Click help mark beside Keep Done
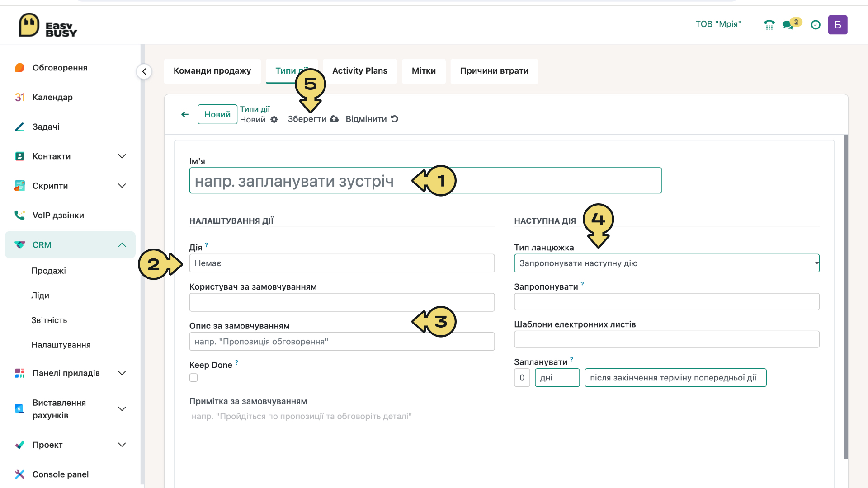868x488 pixels. coord(236,362)
